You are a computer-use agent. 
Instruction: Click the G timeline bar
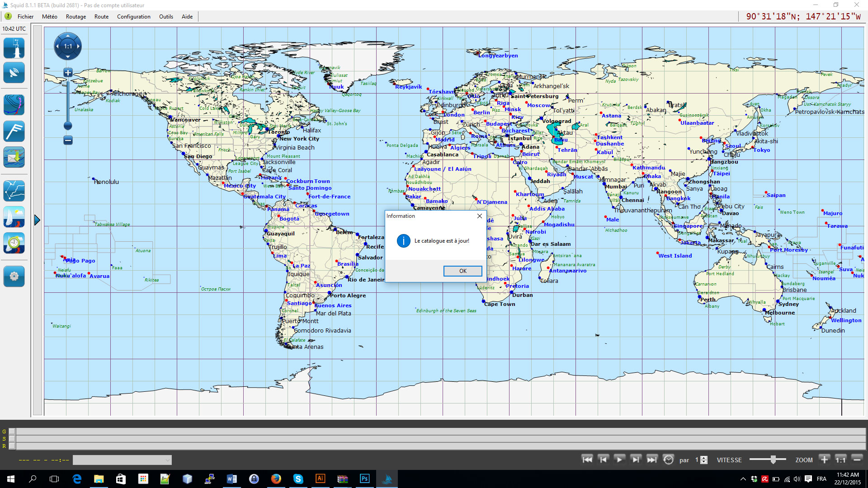(441, 432)
